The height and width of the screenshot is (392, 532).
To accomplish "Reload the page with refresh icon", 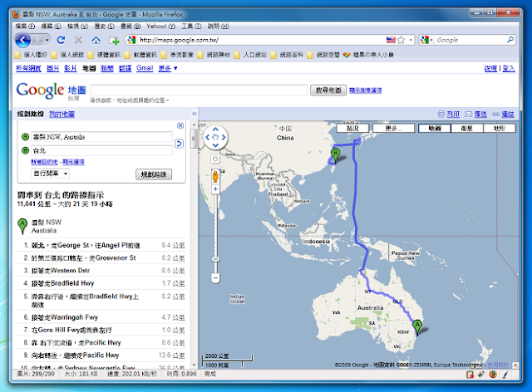I will pos(61,41).
